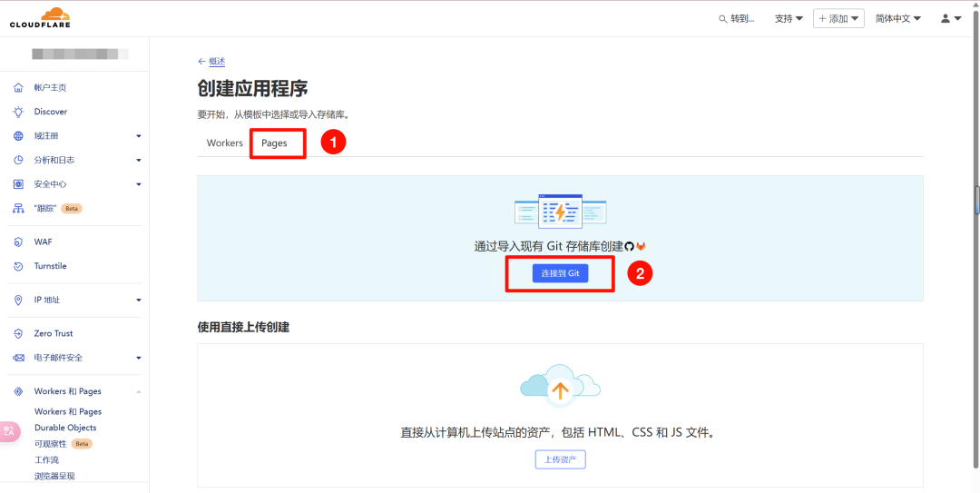
Task: Click the 域注册 globe icon
Action: coord(19,136)
